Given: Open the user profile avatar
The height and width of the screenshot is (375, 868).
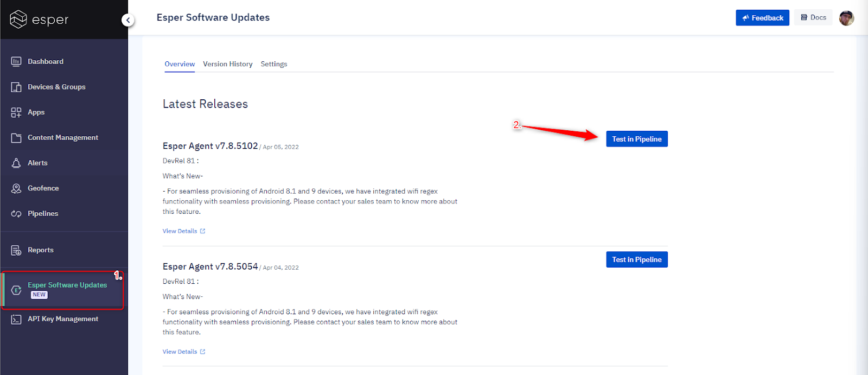Looking at the screenshot, I should coord(846,18).
